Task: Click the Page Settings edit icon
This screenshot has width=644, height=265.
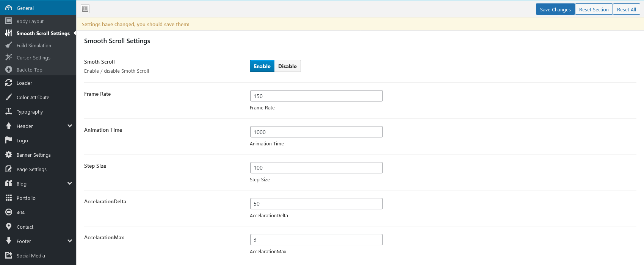Action: pyautogui.click(x=9, y=169)
